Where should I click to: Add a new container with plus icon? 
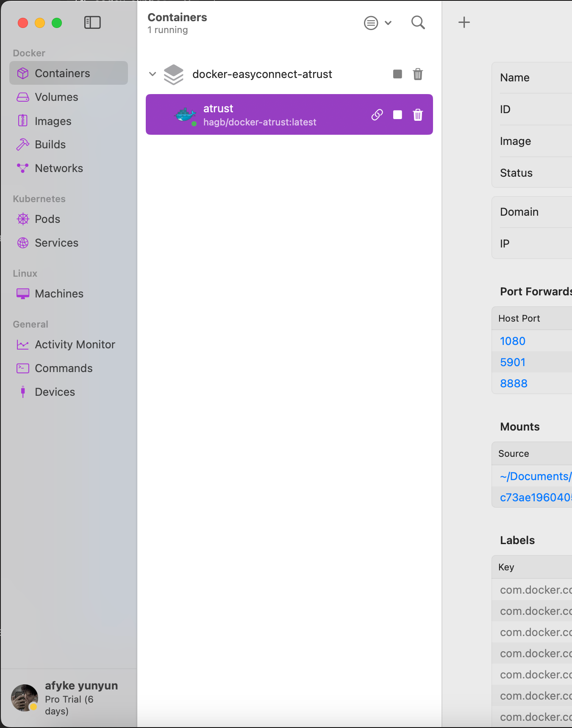[464, 22]
